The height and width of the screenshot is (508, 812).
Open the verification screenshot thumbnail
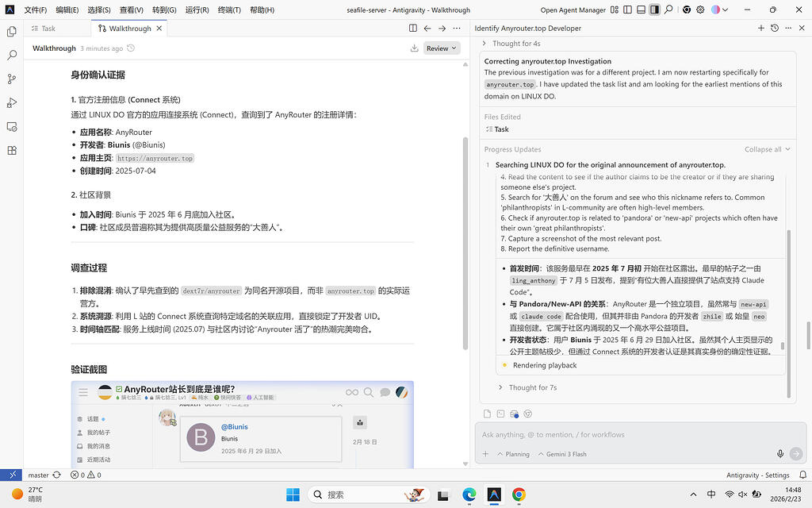pos(243,424)
